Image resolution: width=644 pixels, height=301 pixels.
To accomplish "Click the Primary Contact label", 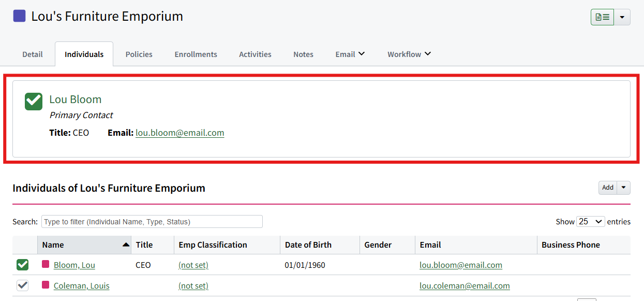I will click(81, 115).
